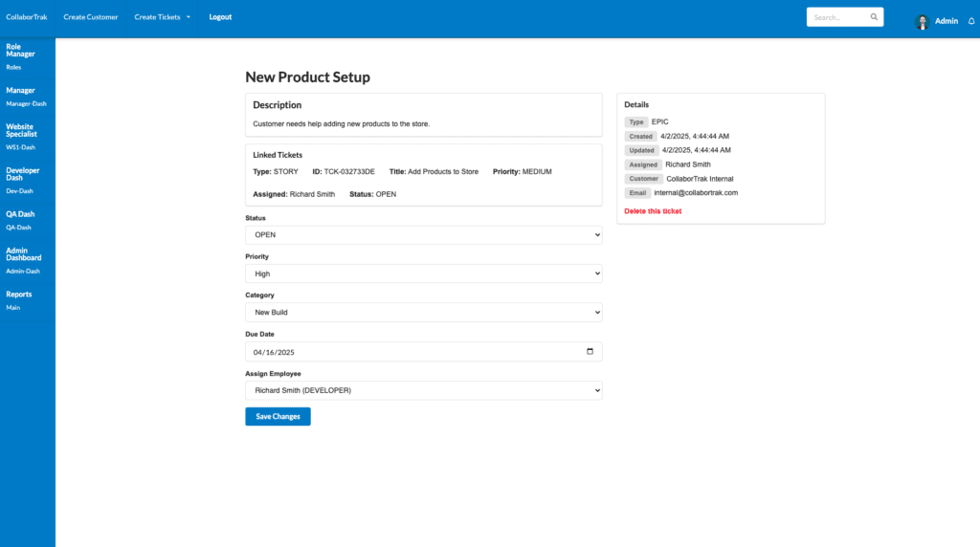Open WS1-Dash under Website Specialist
980x547 pixels.
tap(20, 147)
